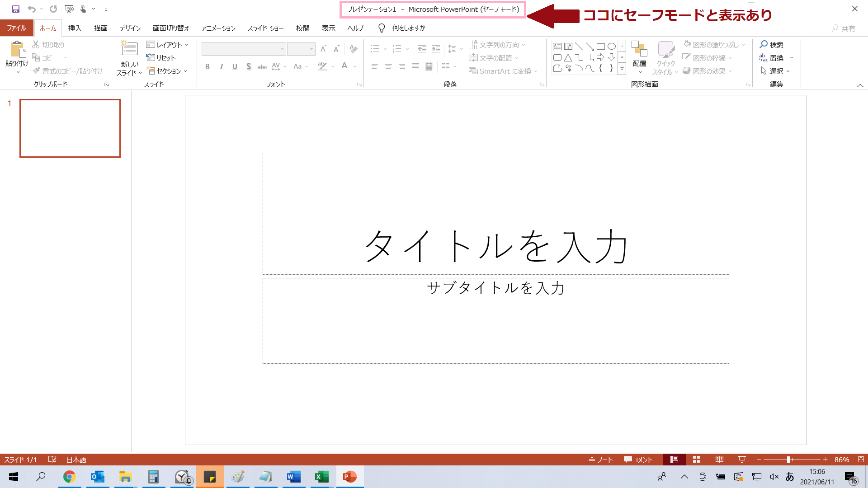Switch to slide sorter view in status bar
Image resolution: width=868 pixels, height=488 pixels.
(697, 459)
